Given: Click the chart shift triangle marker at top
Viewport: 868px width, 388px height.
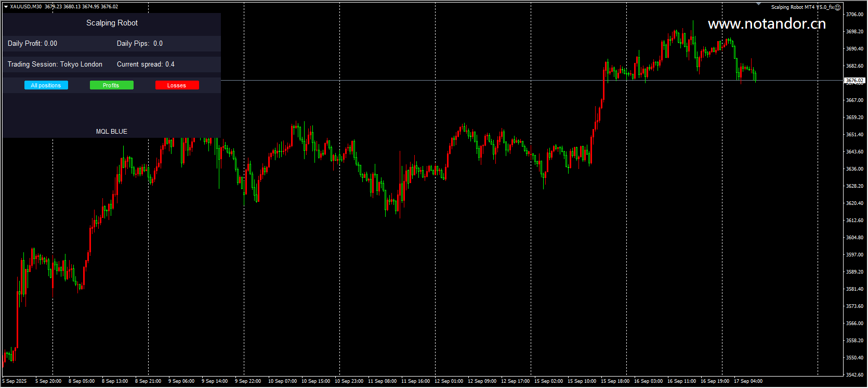Looking at the screenshot, I should coord(758,4).
